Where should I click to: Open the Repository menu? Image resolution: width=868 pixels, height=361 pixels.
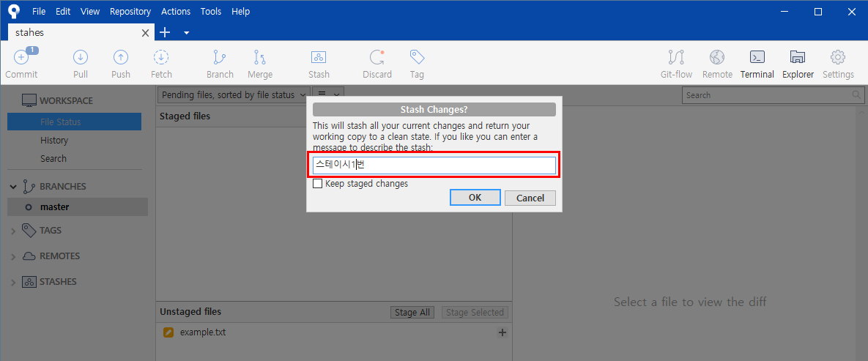point(130,11)
